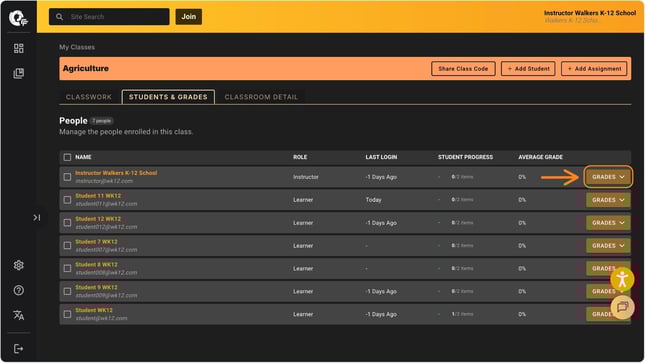Switch to the Classwork tab
Screen dimensions: 645x363
pyautogui.click(x=89, y=97)
